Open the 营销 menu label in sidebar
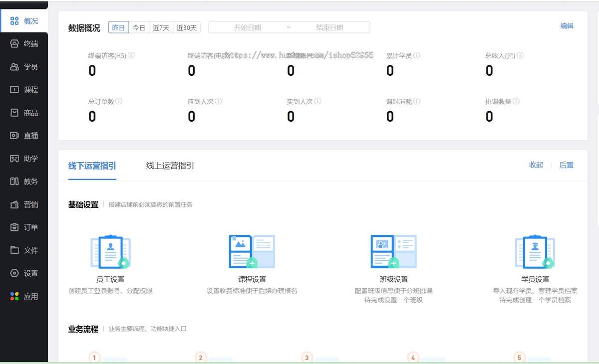This screenshot has width=599, height=364. [x=31, y=204]
